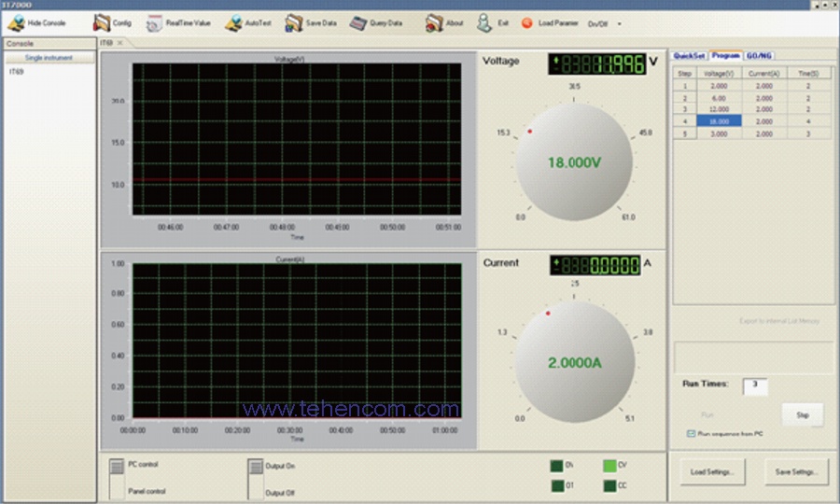Click the Current(A) column header
This screenshot has height=504, width=840.
click(x=763, y=74)
